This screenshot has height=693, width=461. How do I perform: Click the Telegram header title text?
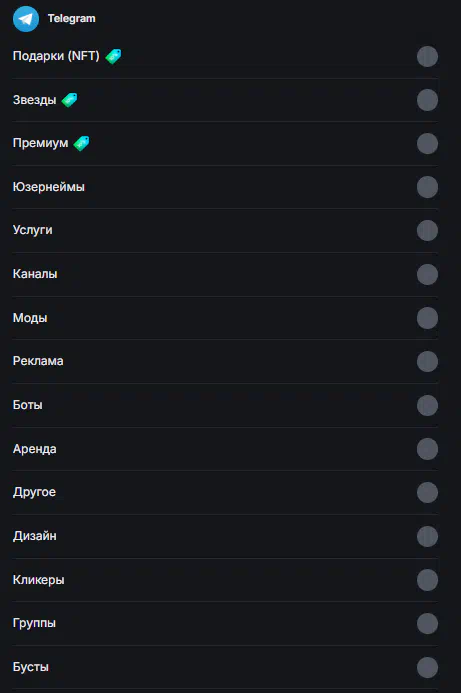point(72,19)
